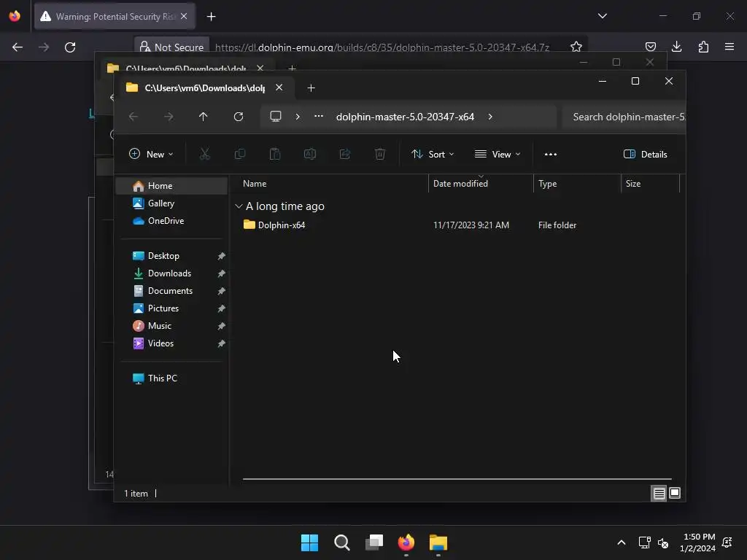Viewport: 747px width, 560px height.
Task: Expand hidden path via address bar ellipsis
Action: (319, 116)
